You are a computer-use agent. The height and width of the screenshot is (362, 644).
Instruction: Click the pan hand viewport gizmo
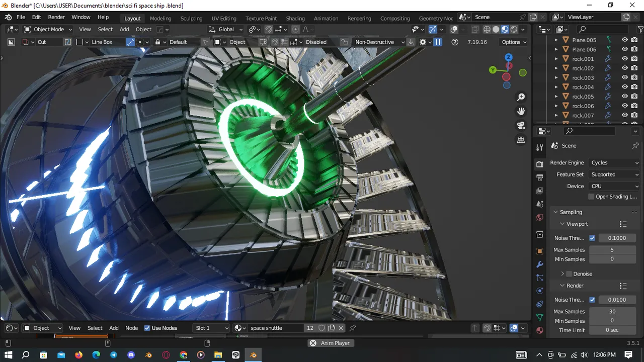point(521,111)
